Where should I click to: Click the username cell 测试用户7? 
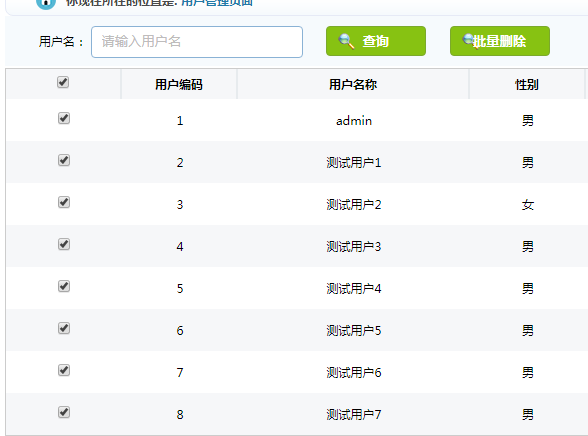354,415
